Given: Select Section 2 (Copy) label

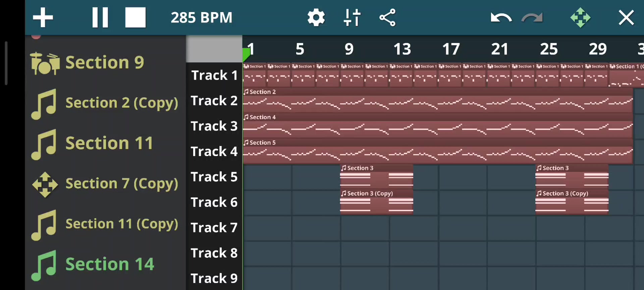Looking at the screenshot, I should pos(122,103).
